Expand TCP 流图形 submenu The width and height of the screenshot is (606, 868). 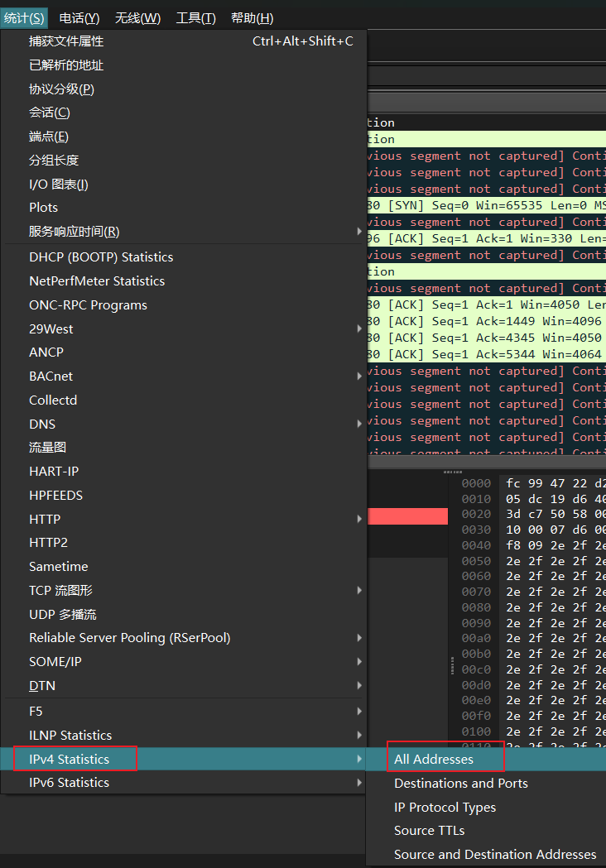pos(183,590)
